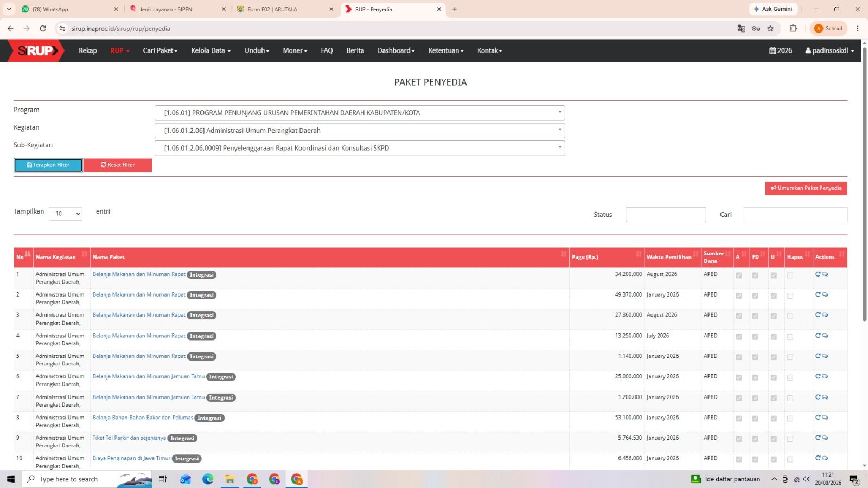Toggle the U checkbox for row 6

click(774, 377)
